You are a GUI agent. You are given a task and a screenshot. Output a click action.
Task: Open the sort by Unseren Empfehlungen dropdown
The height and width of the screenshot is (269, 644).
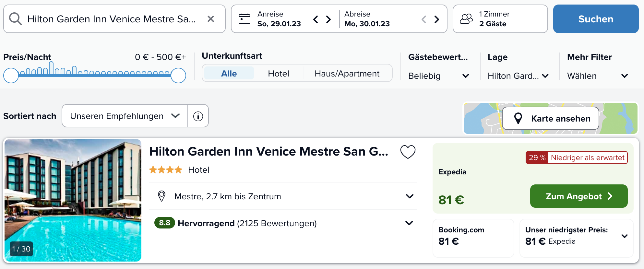[x=125, y=116]
